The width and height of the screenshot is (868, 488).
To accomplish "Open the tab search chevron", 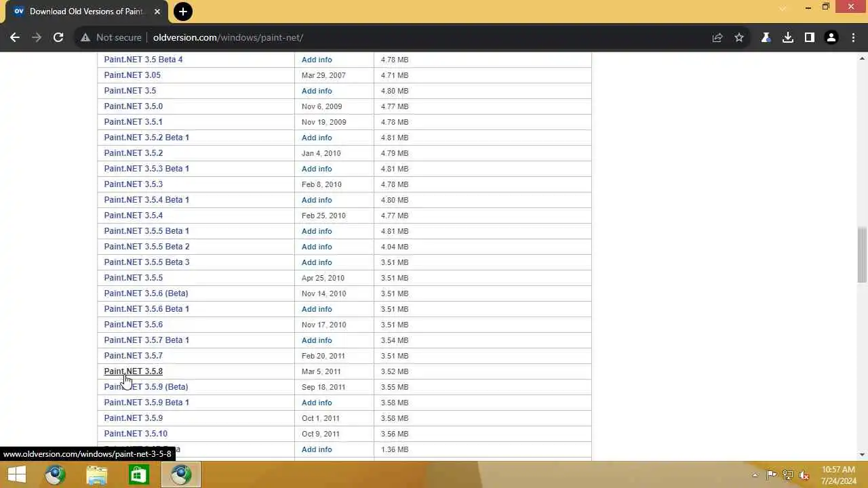I will tap(783, 8).
